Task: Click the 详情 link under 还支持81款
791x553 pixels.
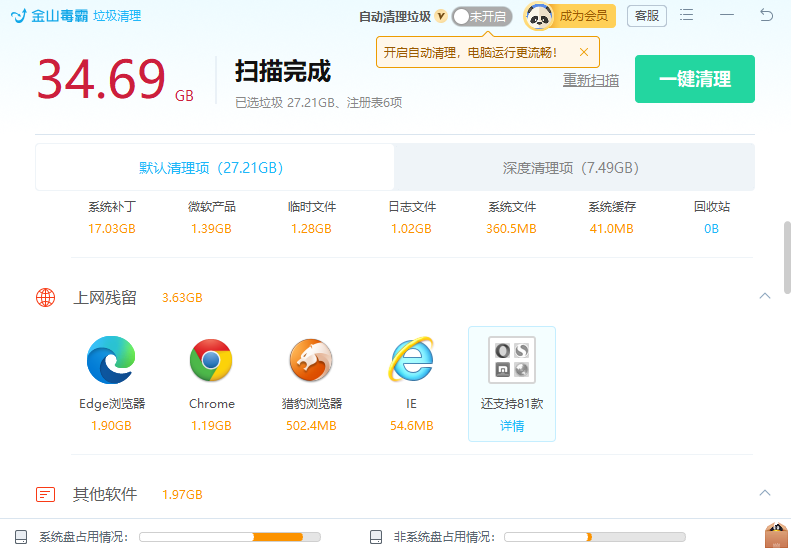Action: 512,426
